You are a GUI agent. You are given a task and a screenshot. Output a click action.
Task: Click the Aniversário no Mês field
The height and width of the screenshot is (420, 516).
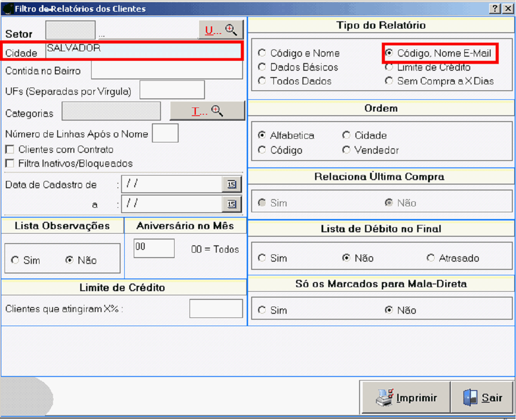pos(154,248)
